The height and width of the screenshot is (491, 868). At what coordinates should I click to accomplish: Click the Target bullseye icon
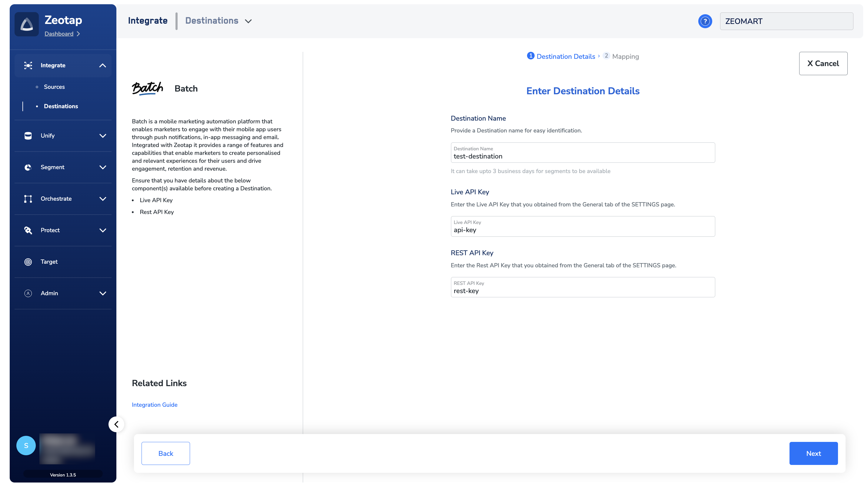tap(28, 262)
